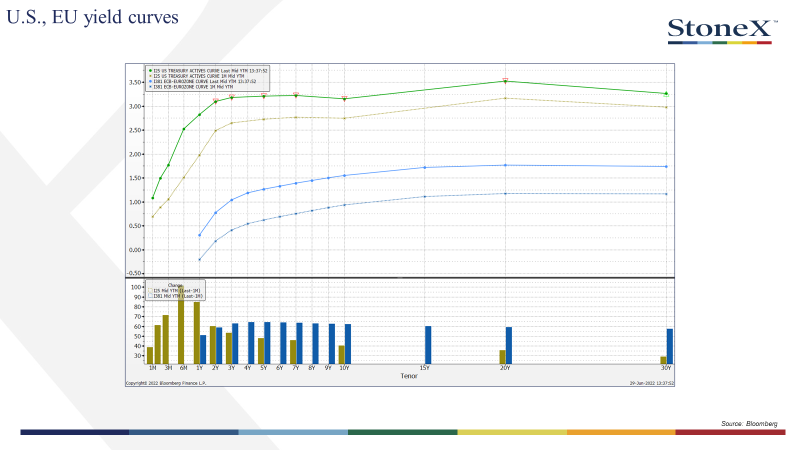Click the '15Y' tenor axis label
Viewport: 800px width, 450px height.
click(424, 368)
